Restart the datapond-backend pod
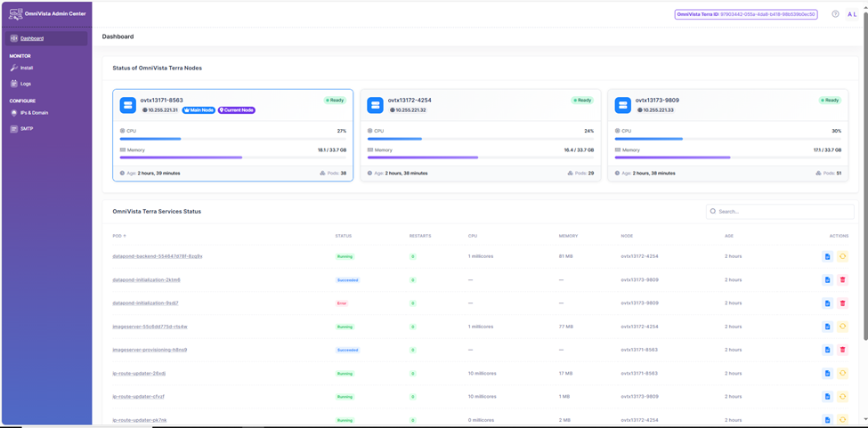The image size is (868, 428). [x=843, y=256]
